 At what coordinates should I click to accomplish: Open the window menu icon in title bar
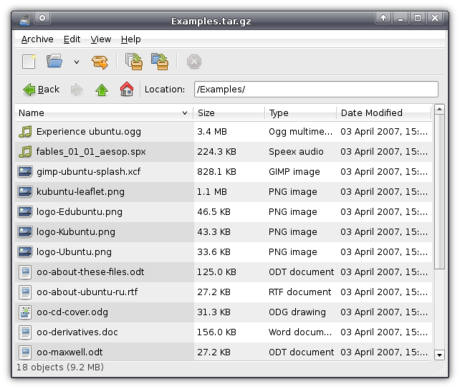25,20
